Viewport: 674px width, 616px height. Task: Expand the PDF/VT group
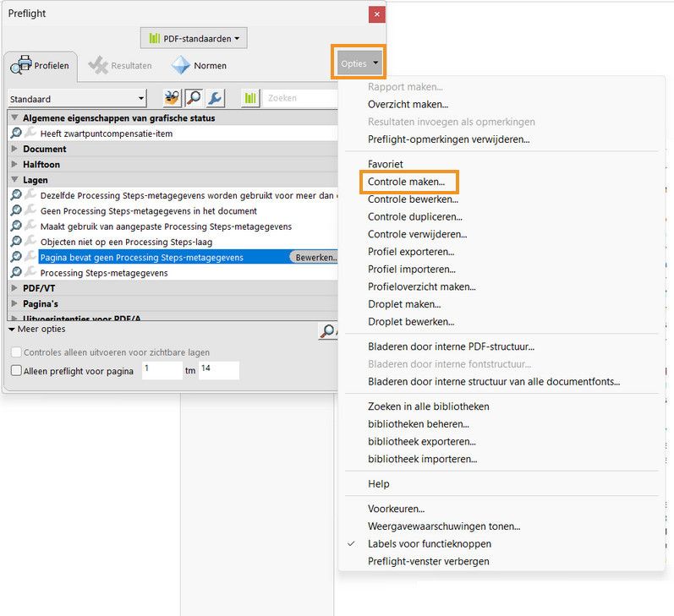[14, 288]
